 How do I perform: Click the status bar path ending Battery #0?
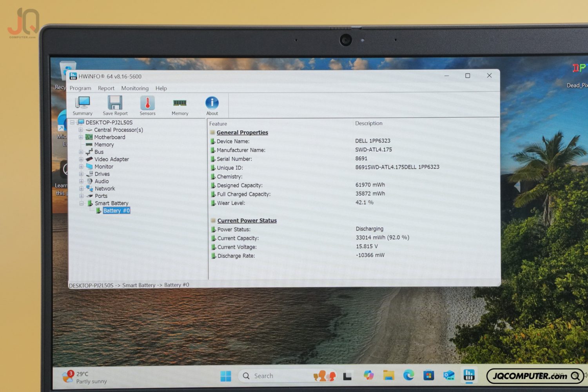point(129,285)
